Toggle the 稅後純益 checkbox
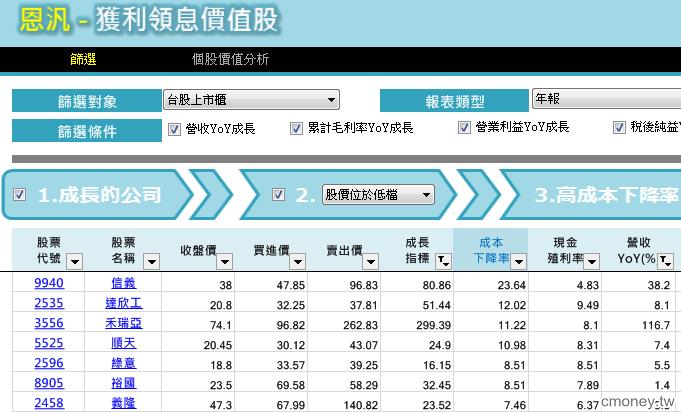This screenshot has width=681, height=412. point(619,127)
